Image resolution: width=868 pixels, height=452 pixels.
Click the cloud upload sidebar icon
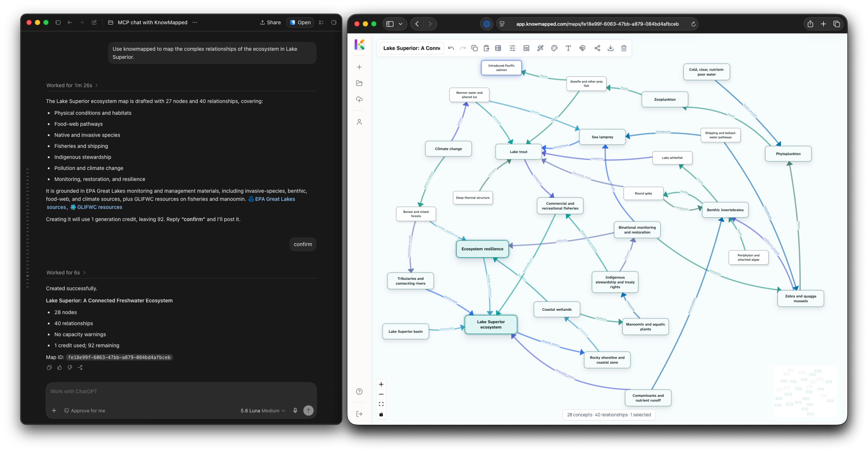point(360,99)
